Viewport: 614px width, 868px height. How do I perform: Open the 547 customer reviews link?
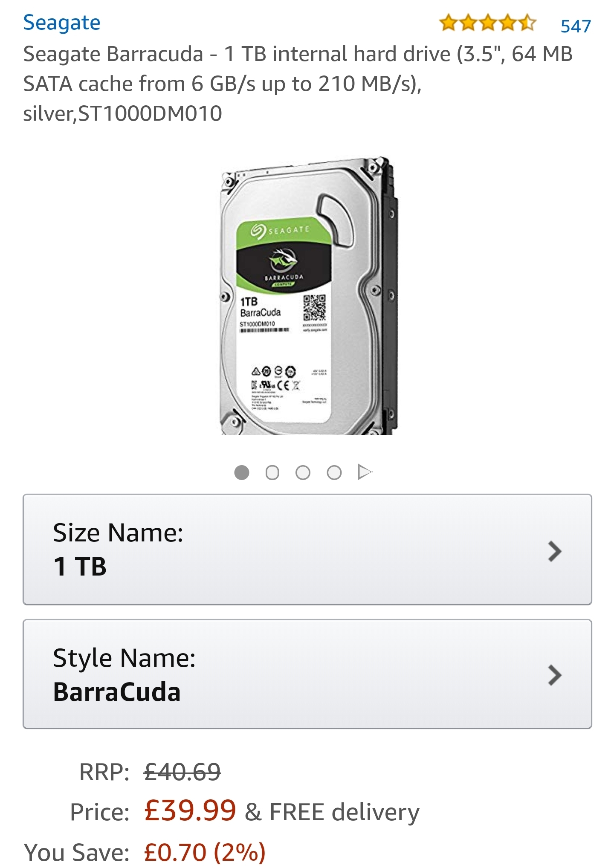tap(576, 26)
